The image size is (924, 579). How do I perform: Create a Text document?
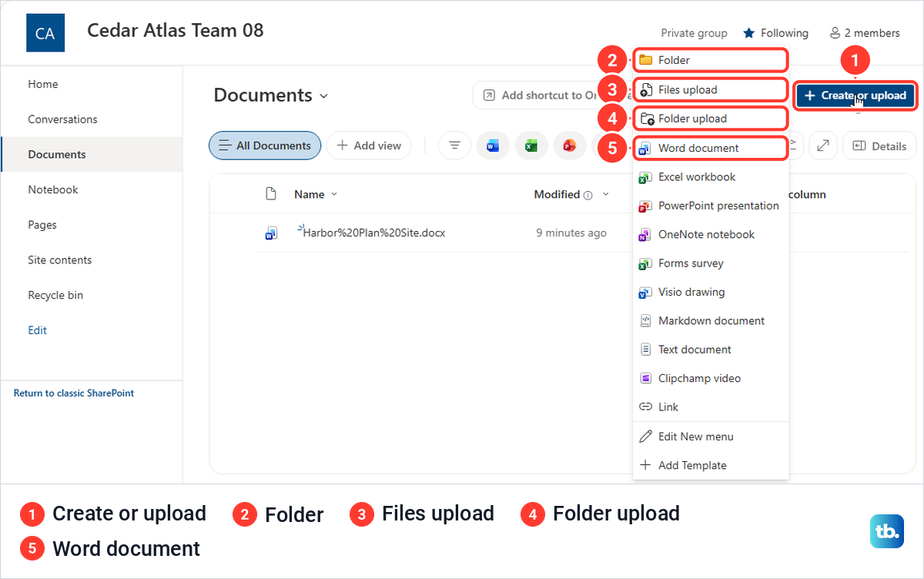[711, 350]
